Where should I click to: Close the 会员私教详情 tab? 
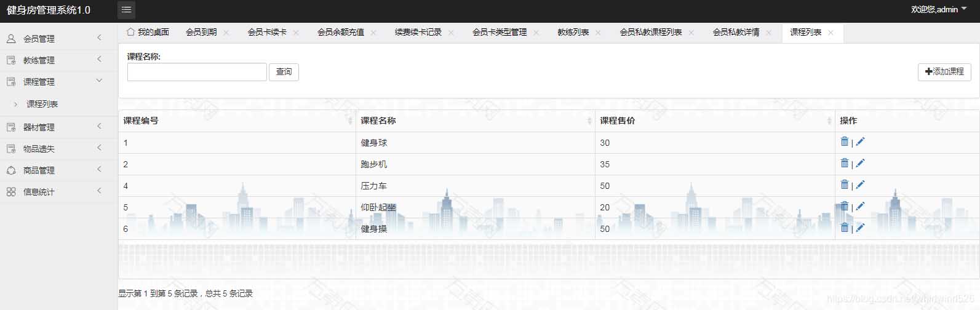click(769, 33)
